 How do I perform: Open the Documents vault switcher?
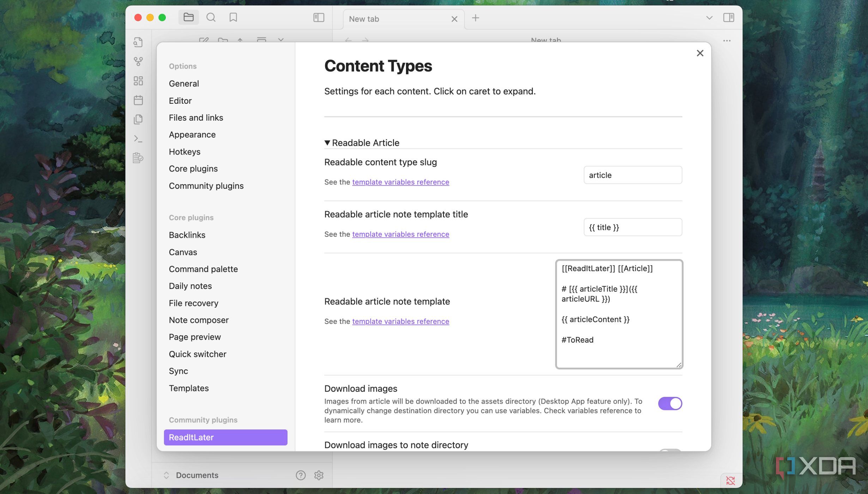click(x=192, y=475)
